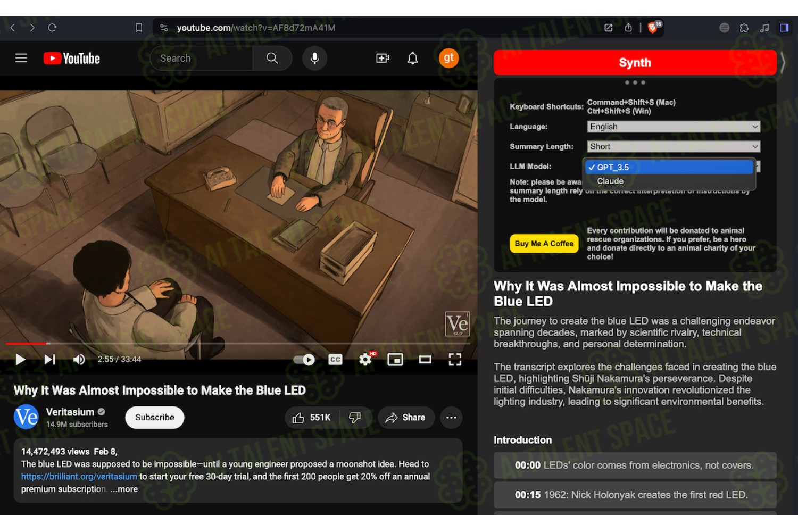798x532 pixels.
Task: Click Buy Me A Coffee button
Action: click(x=544, y=243)
